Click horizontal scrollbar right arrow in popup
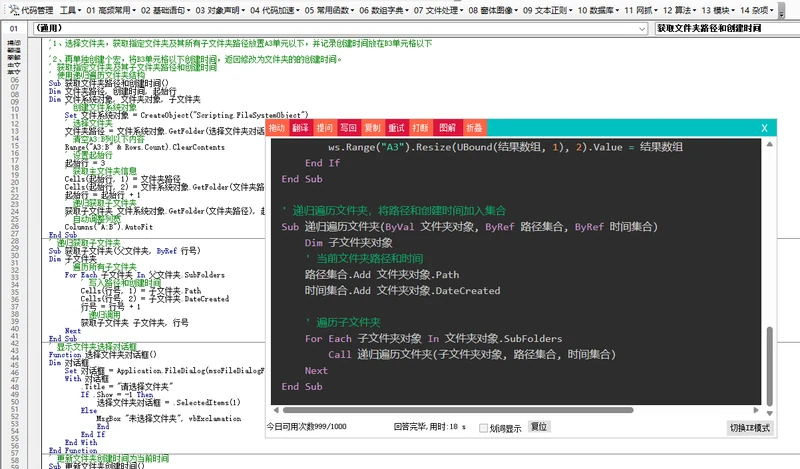Screen dimensions: 800x469 click(756, 410)
